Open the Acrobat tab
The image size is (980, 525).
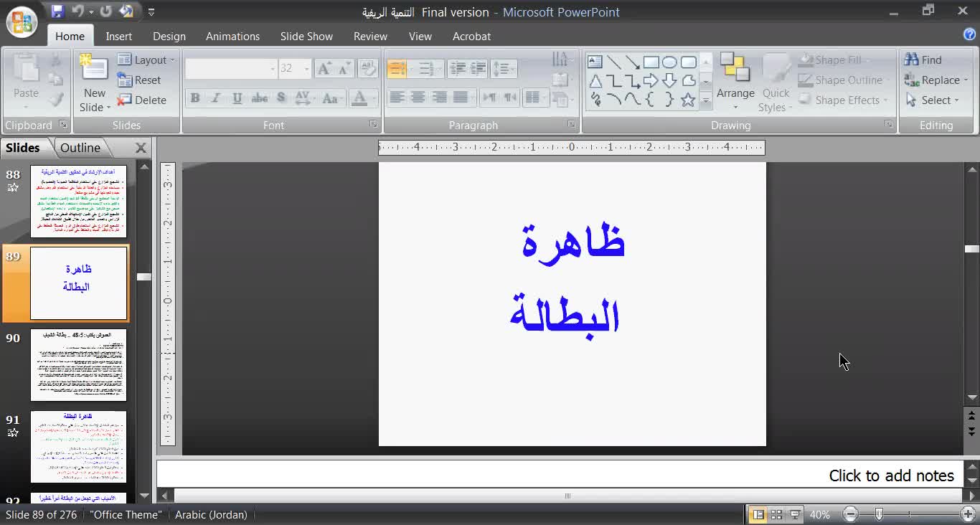pyautogui.click(x=471, y=36)
